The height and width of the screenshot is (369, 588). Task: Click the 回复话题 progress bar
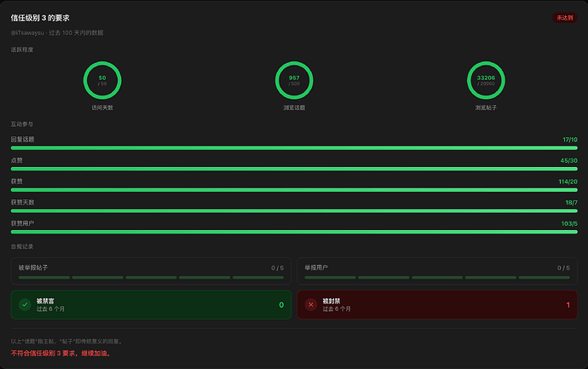click(x=294, y=148)
